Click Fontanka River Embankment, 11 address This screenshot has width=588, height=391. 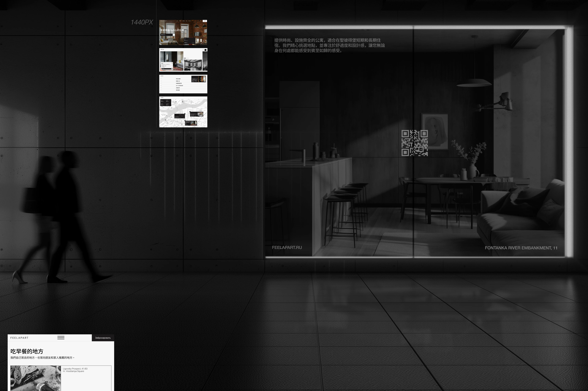(521, 248)
